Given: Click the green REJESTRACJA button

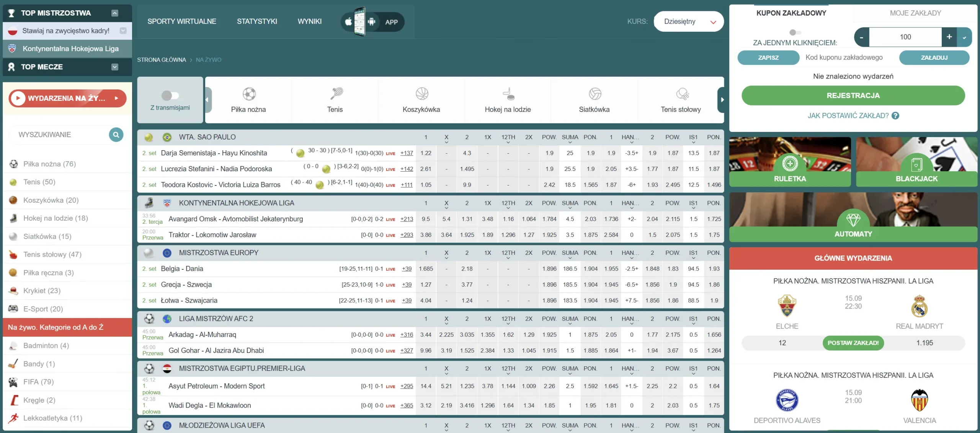Looking at the screenshot, I should point(853,95).
